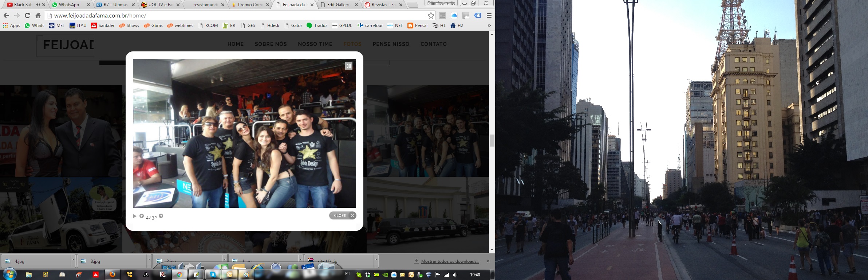Open the PENSE NISSO menu item
The width and height of the screenshot is (868, 280).
point(391,44)
